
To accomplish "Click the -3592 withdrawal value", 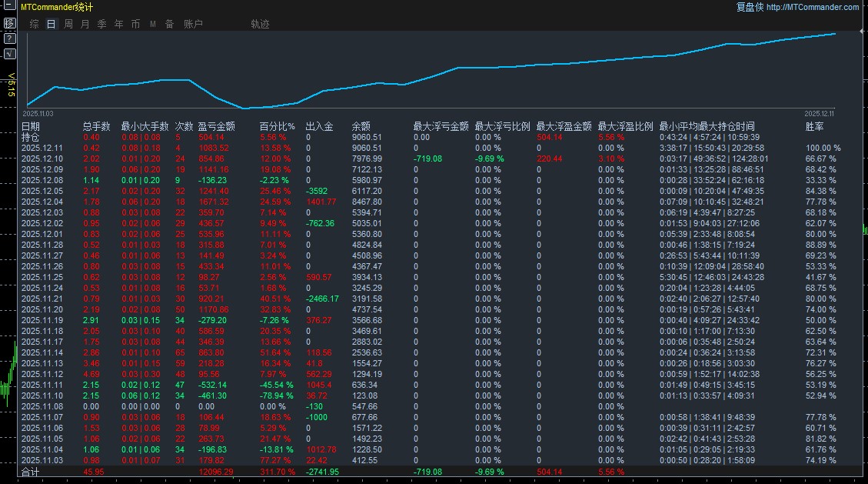I will point(317,191).
